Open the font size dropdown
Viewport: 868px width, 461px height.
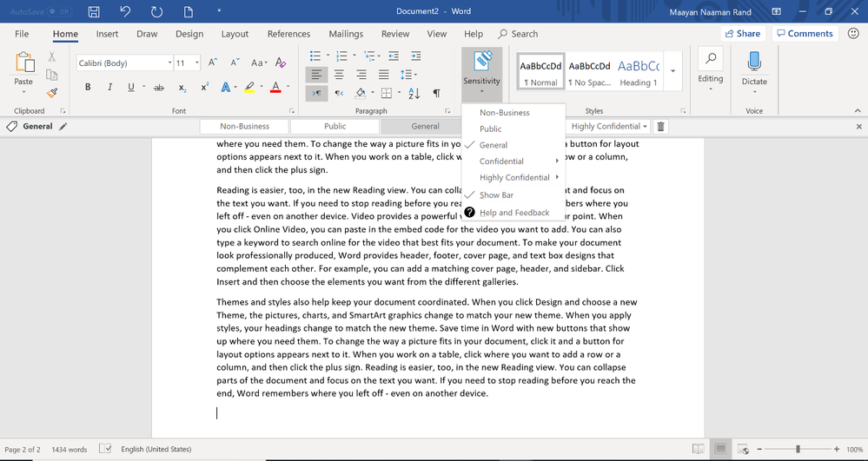tap(197, 63)
